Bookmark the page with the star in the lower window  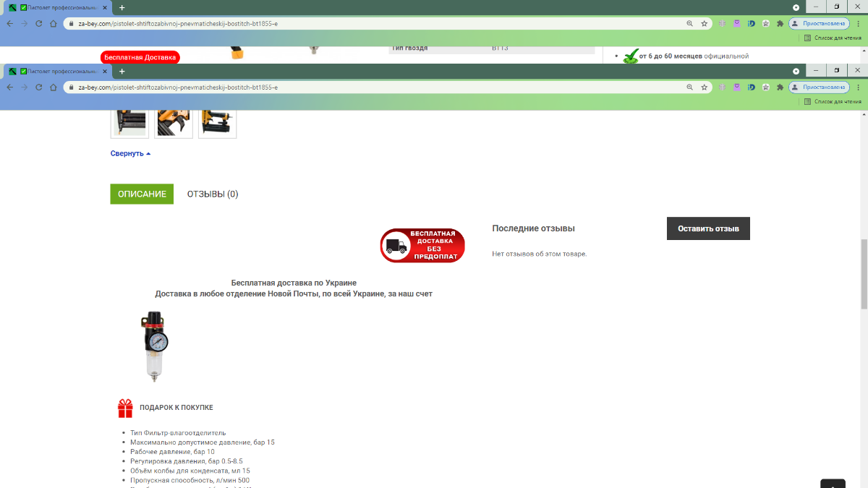[704, 87]
